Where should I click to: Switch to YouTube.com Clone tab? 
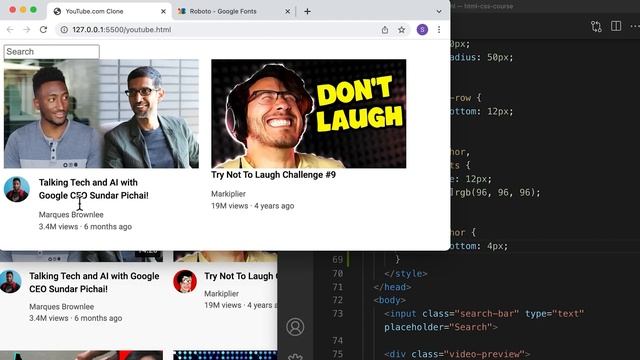point(109,11)
